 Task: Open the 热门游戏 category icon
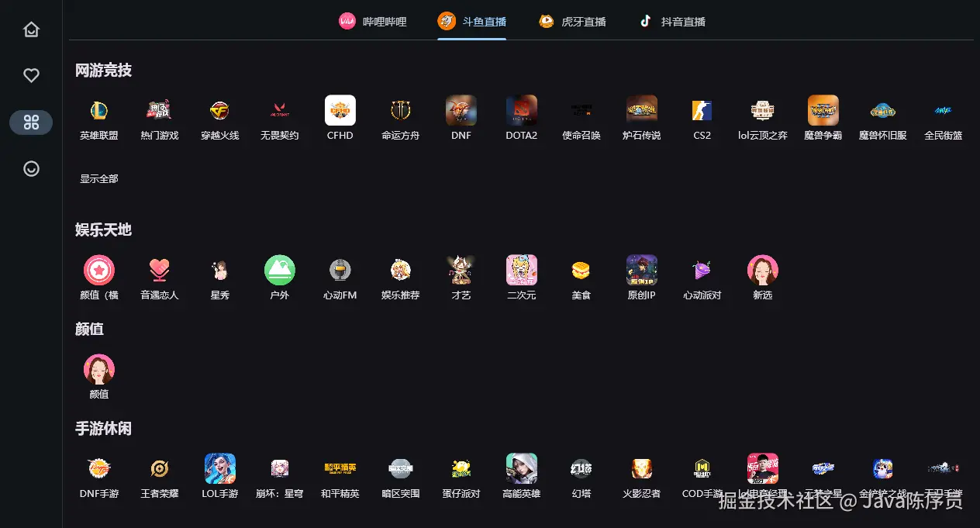[x=160, y=110]
